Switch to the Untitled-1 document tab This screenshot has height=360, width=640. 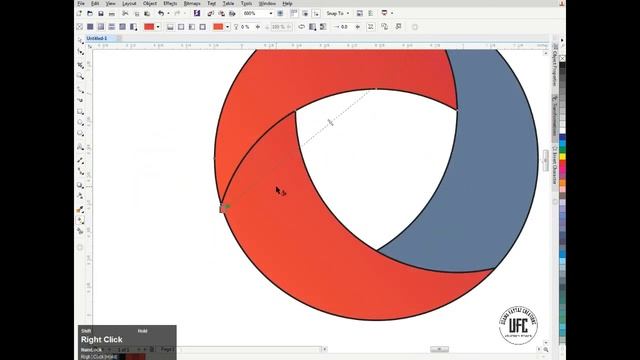(97, 38)
